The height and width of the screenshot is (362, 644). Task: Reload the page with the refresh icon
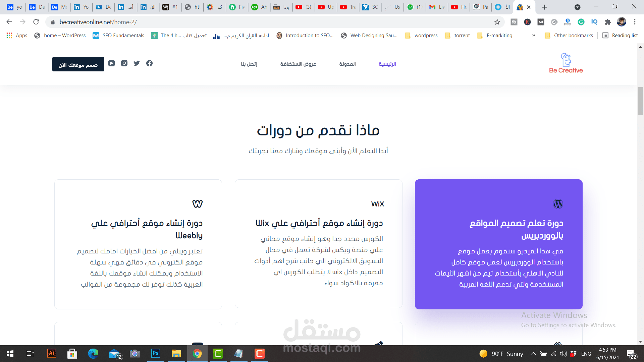[x=36, y=22]
